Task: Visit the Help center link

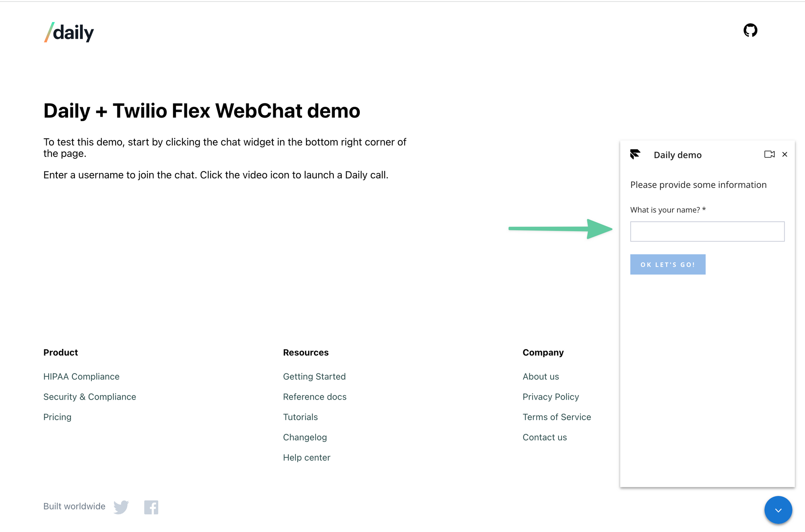Action: 307,458
